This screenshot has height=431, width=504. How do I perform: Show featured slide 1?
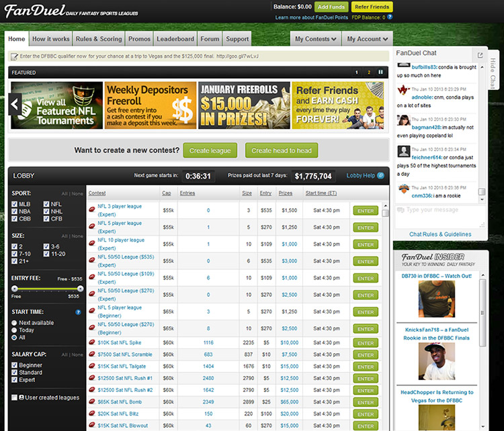pos(356,73)
